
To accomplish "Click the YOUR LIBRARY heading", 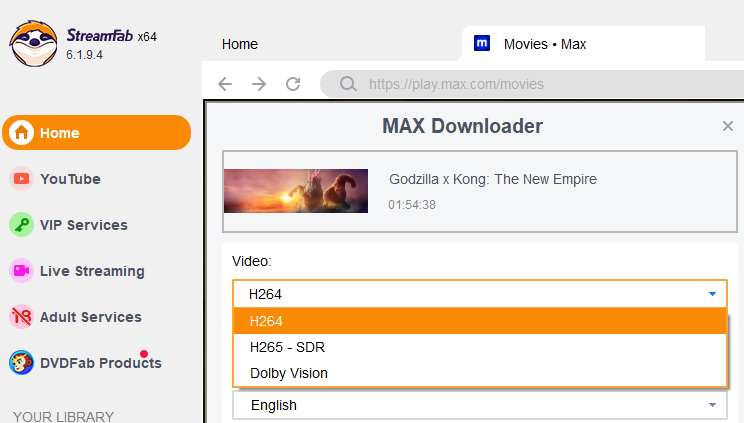I will (63, 416).
